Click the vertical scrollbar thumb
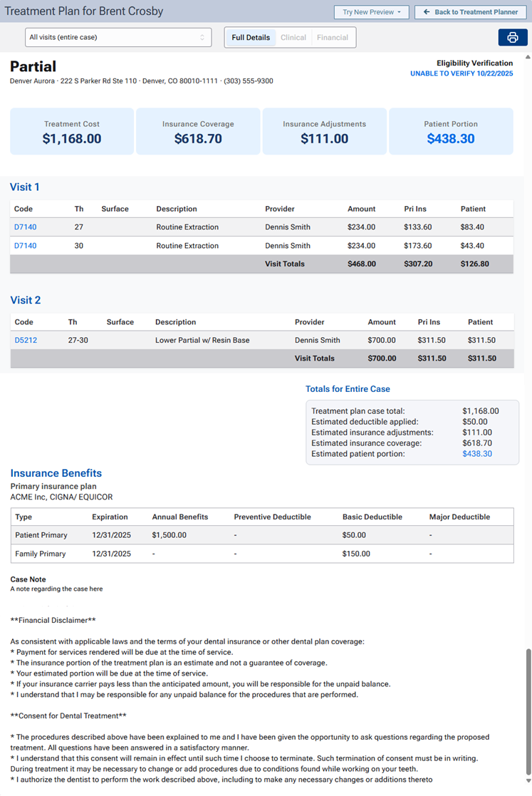The image size is (532, 796). pos(527,713)
